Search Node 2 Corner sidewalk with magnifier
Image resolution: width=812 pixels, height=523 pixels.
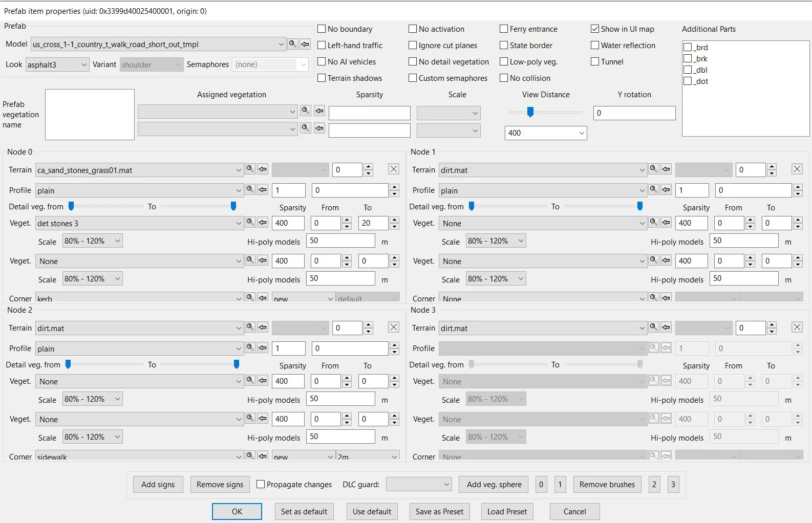click(250, 455)
